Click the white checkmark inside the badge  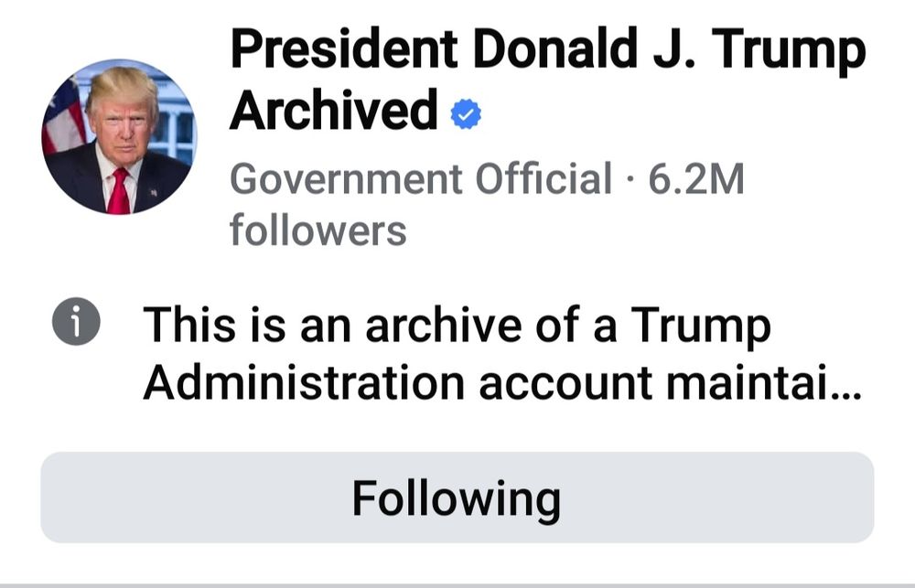(466, 115)
